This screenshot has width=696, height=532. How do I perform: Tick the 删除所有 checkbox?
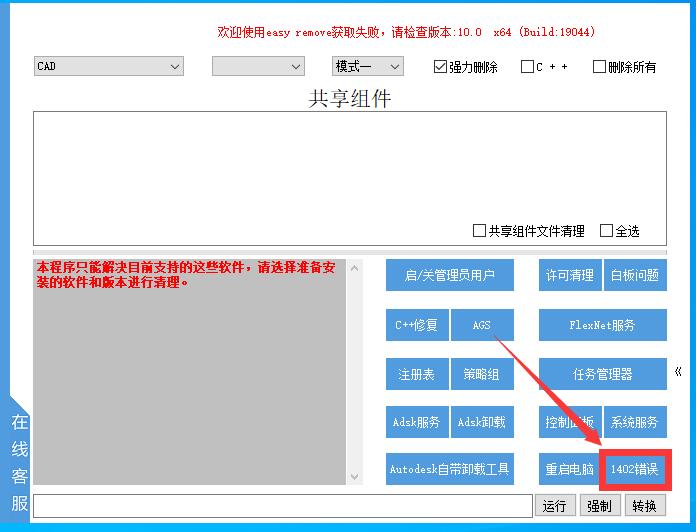(600, 67)
